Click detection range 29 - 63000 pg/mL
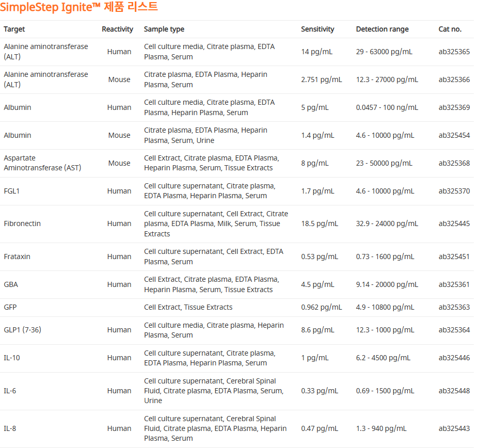The width and height of the screenshot is (479, 448). coord(384,52)
